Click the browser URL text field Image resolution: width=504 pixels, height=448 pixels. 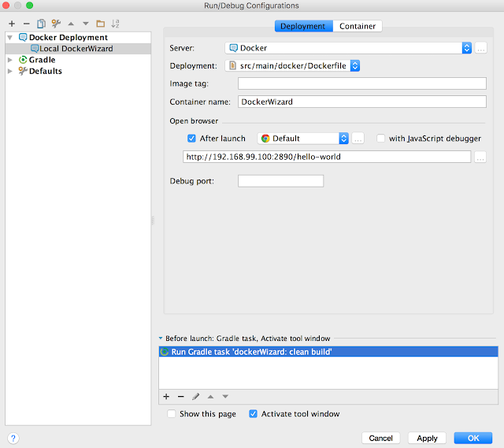[x=327, y=157]
